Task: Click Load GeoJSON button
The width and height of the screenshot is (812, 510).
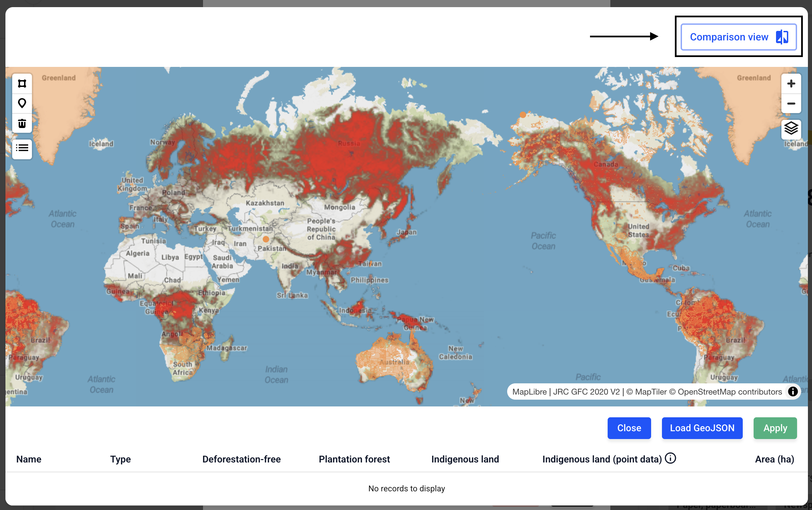Action: click(x=702, y=428)
